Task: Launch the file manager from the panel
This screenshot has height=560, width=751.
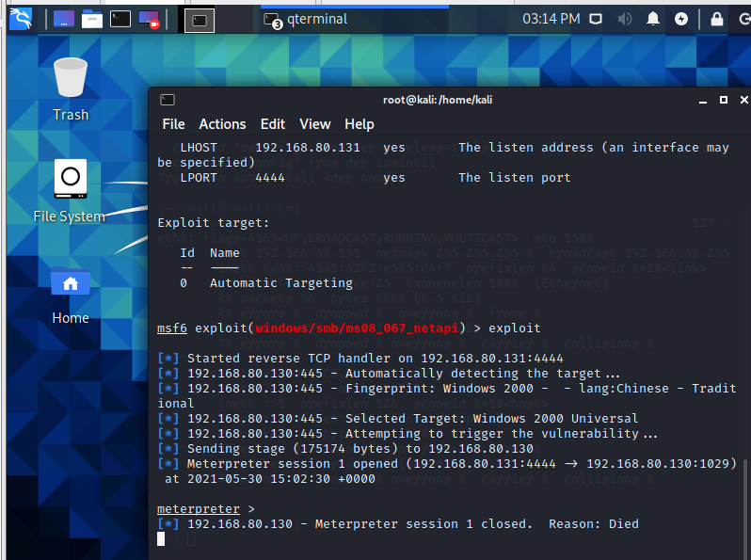Action: tap(92, 19)
